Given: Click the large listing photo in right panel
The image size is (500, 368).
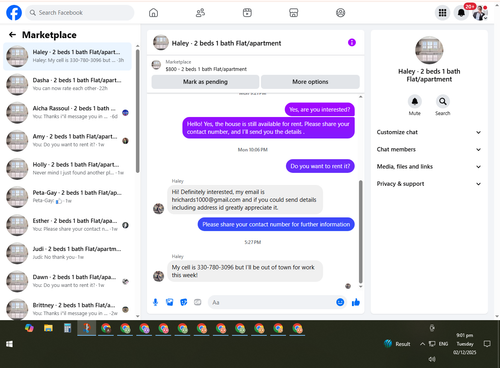Looking at the screenshot, I should [x=429, y=50].
